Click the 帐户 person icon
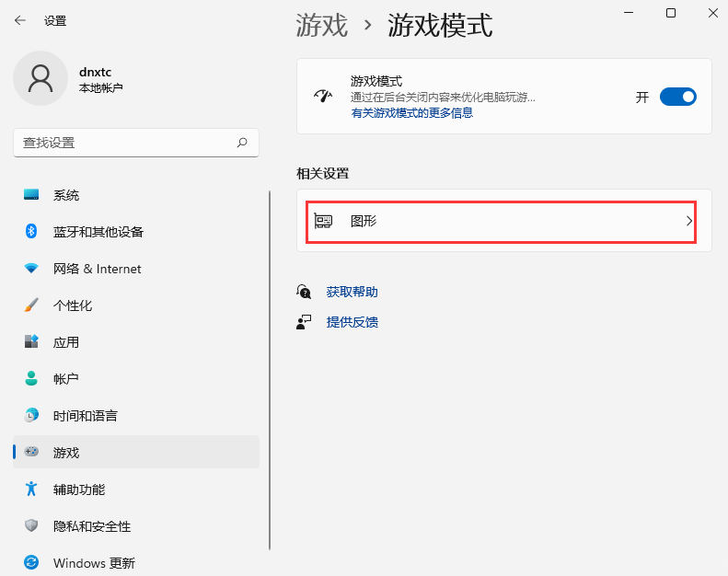This screenshot has height=576, width=728. click(x=31, y=378)
